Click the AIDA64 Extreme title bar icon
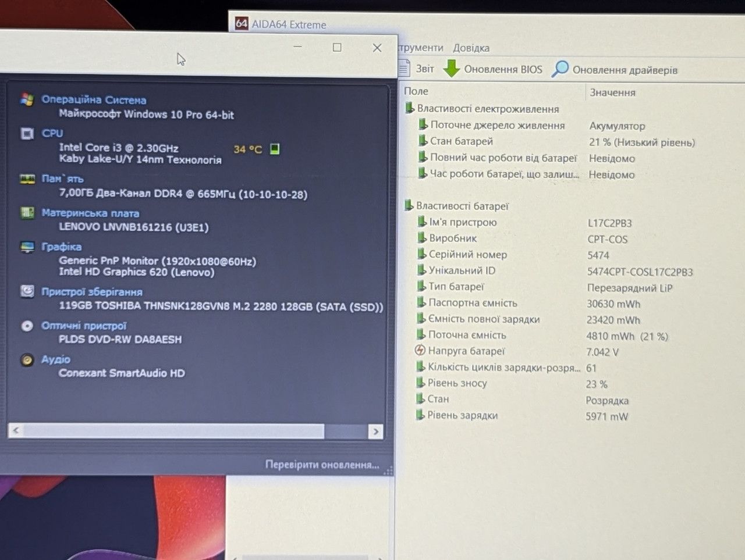 tap(242, 23)
